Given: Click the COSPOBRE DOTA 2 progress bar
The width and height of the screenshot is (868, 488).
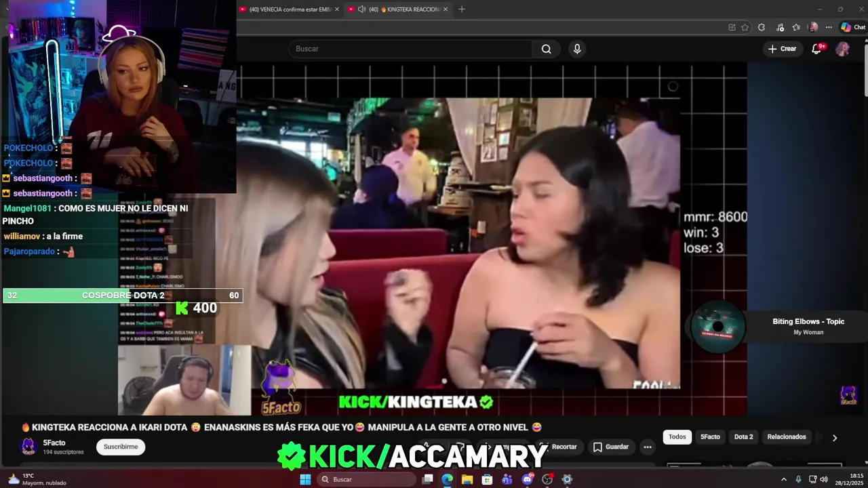Looking at the screenshot, I should 123,296.
